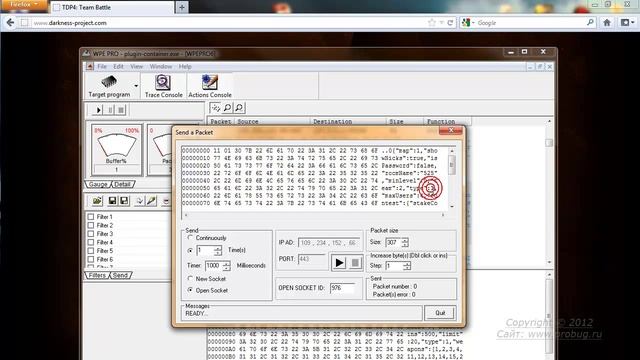Switch to the Gauge tab
Viewport: 640px width, 360px height.
point(98,184)
